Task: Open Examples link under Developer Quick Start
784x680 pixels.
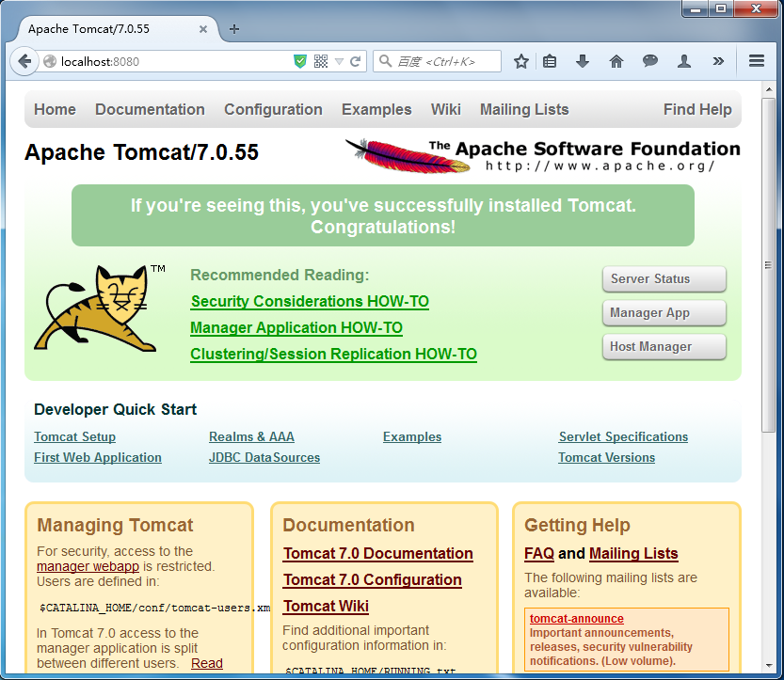Action: (412, 436)
